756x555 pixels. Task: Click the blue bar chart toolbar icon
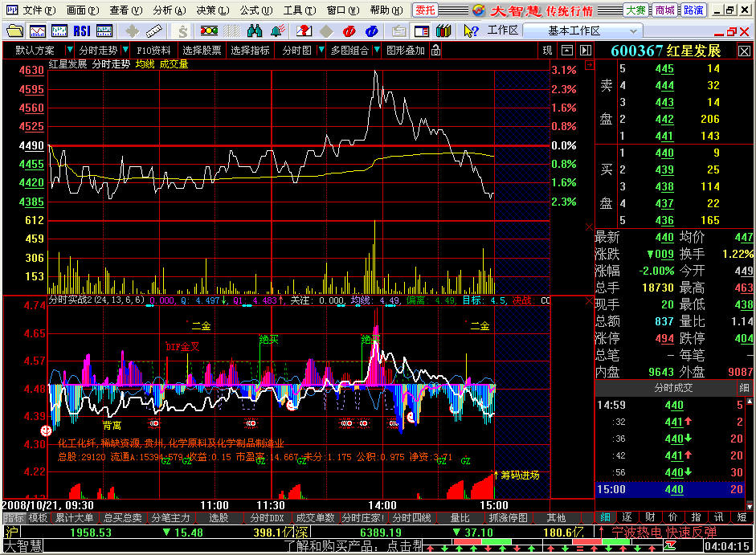click(x=59, y=31)
